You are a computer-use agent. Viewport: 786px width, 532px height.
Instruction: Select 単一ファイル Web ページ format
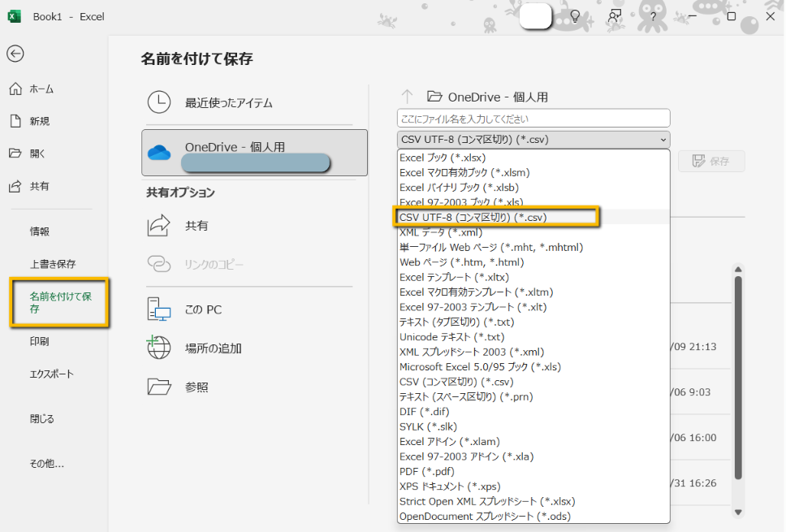[x=533, y=247]
